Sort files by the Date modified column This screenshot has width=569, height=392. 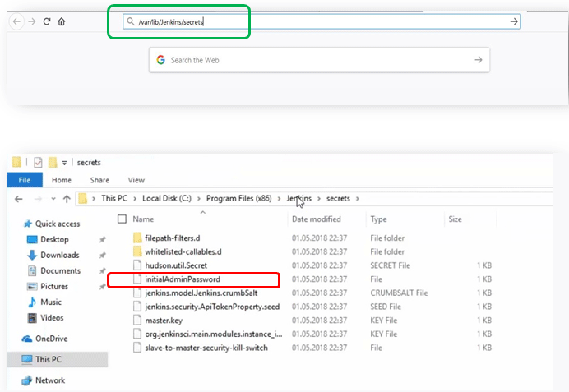click(x=317, y=219)
